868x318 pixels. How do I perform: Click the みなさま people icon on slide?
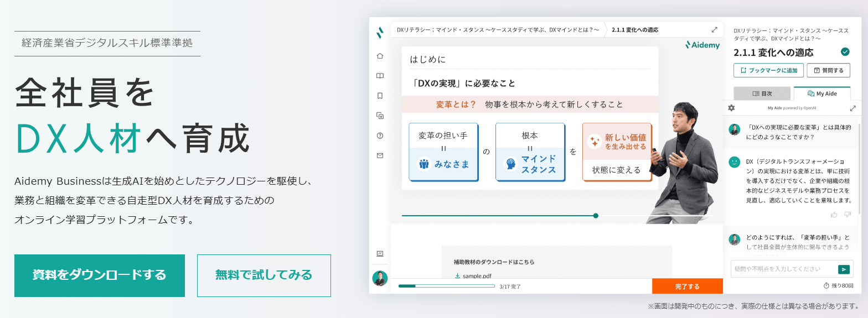click(x=424, y=164)
